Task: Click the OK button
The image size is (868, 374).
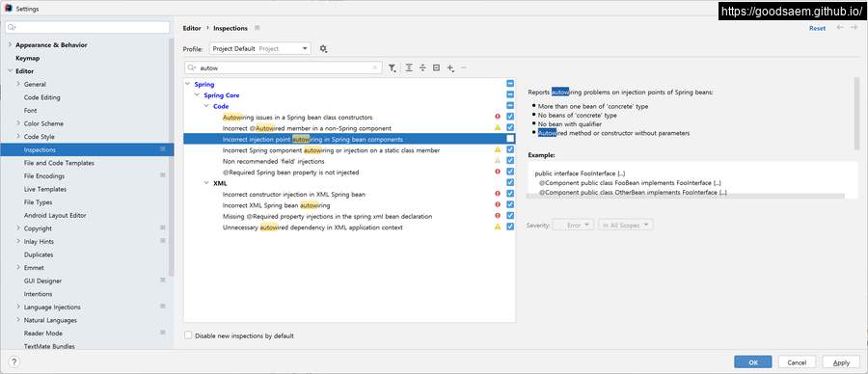Action: click(x=753, y=362)
